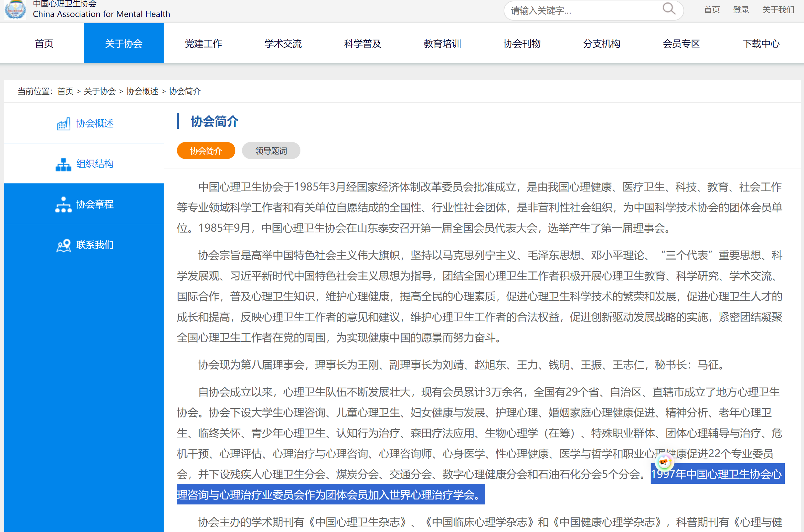Click the paragraph starting 协会宗旨是高举

pyautogui.click(x=480, y=296)
